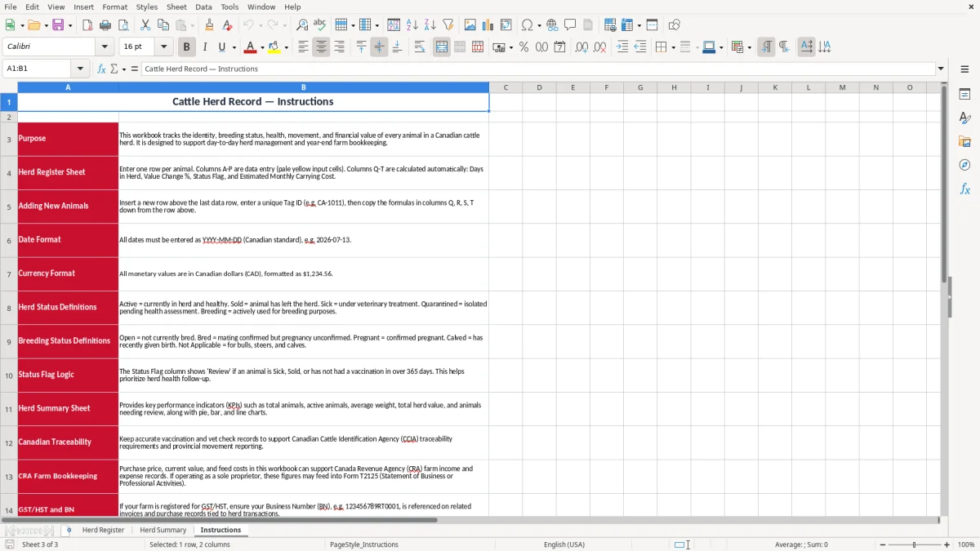Click the Add Decimal Place icon
The height and width of the screenshot is (551, 980).
582,47
